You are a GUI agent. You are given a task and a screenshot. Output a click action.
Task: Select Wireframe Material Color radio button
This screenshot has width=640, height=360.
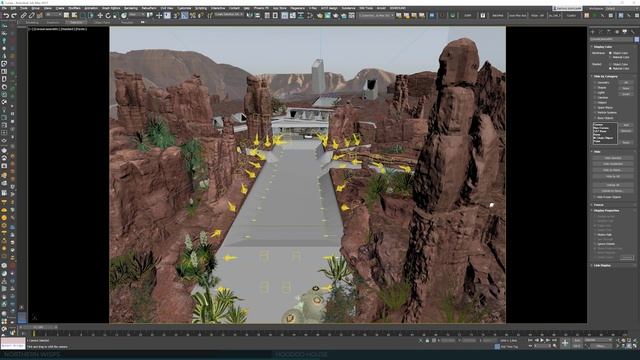610,58
